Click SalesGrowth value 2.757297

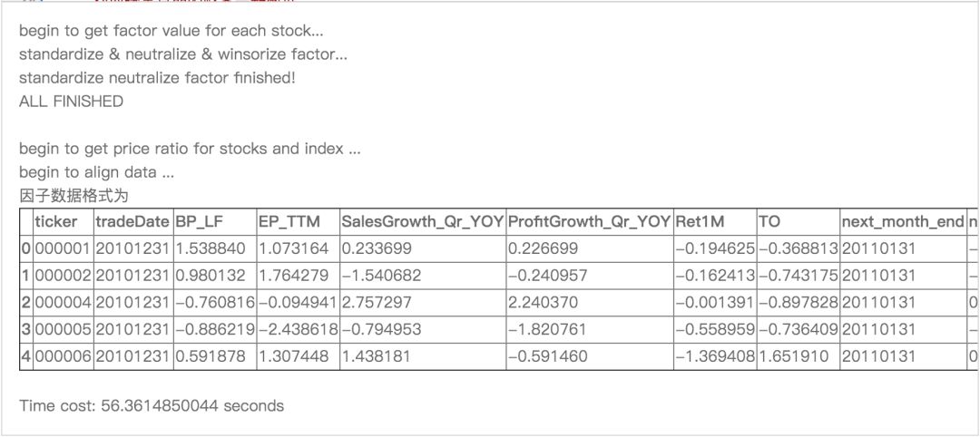376,302
